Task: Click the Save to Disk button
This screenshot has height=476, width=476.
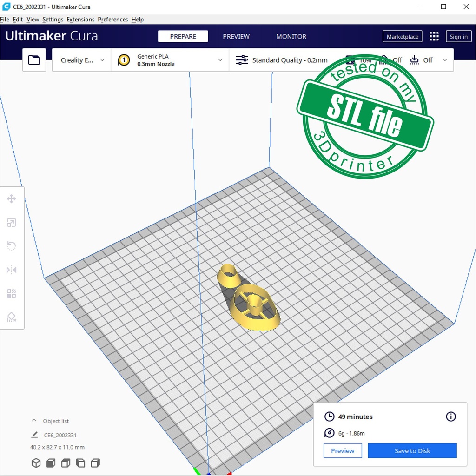Action: [412, 450]
